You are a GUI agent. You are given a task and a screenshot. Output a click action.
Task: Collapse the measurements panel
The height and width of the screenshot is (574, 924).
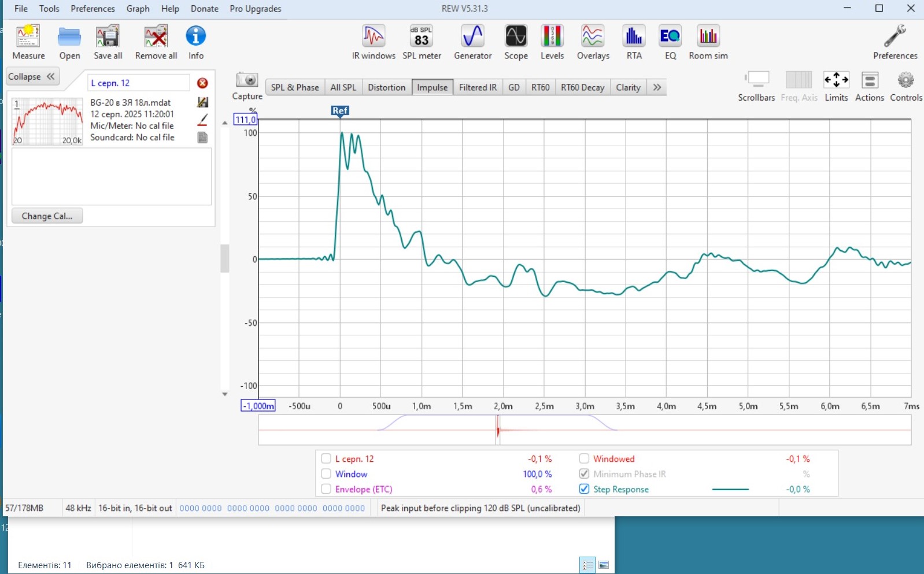coord(32,76)
